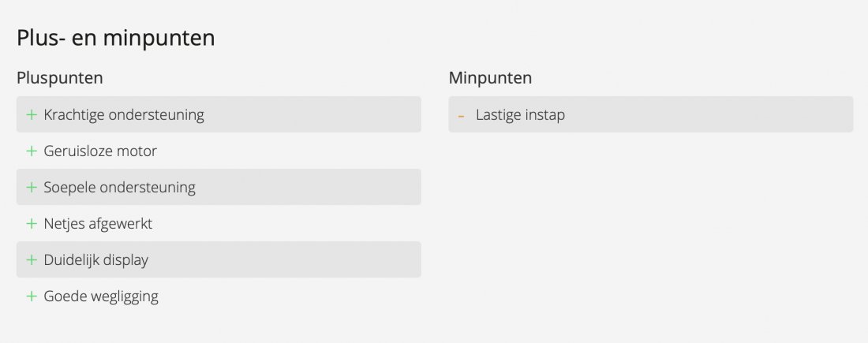Click the 'Goede wegligging' label
The height and width of the screenshot is (343, 868).
101,296
